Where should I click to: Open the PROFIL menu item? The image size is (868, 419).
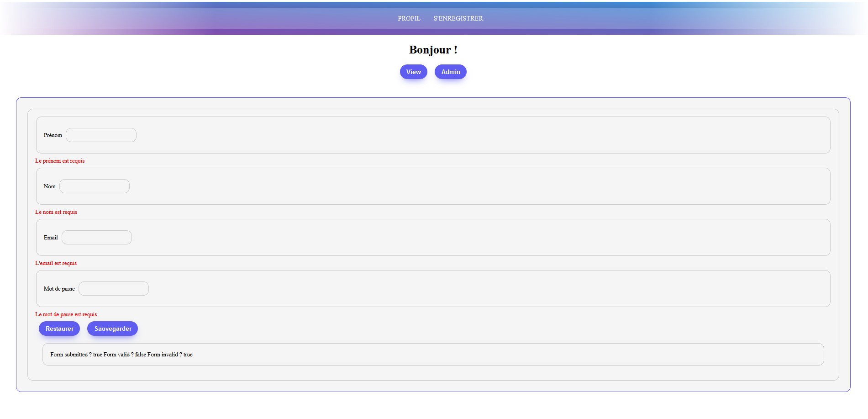click(409, 18)
